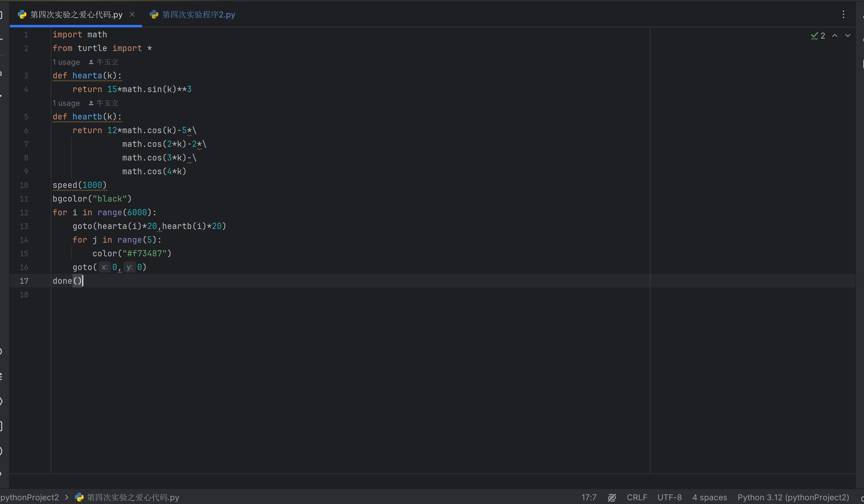Click gutter line number 17 for breakpoint
The width and height of the screenshot is (864, 504).
click(x=24, y=281)
